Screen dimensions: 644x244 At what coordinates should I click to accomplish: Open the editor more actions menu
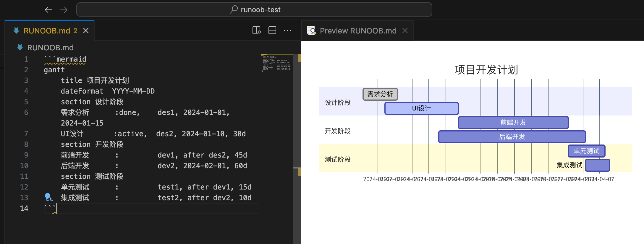tap(287, 30)
